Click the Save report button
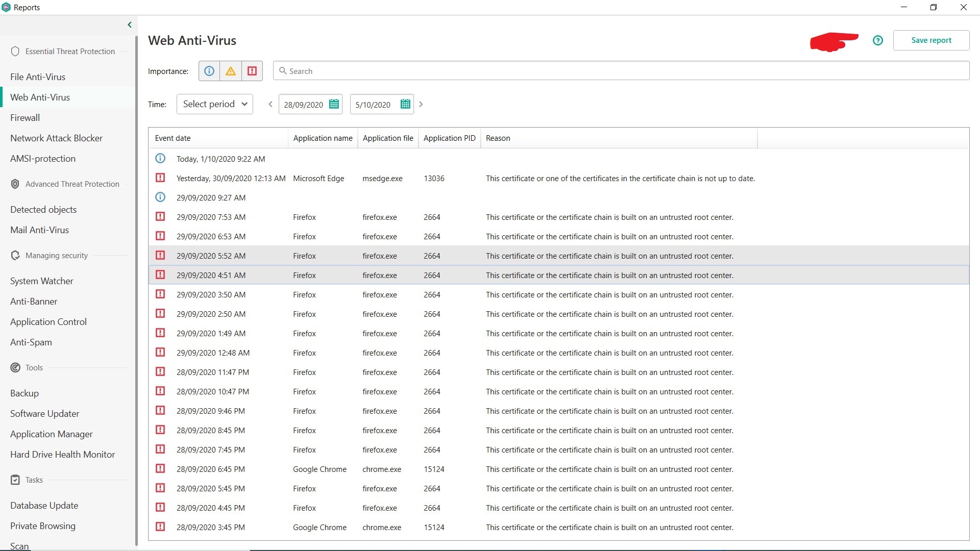 [x=931, y=40]
